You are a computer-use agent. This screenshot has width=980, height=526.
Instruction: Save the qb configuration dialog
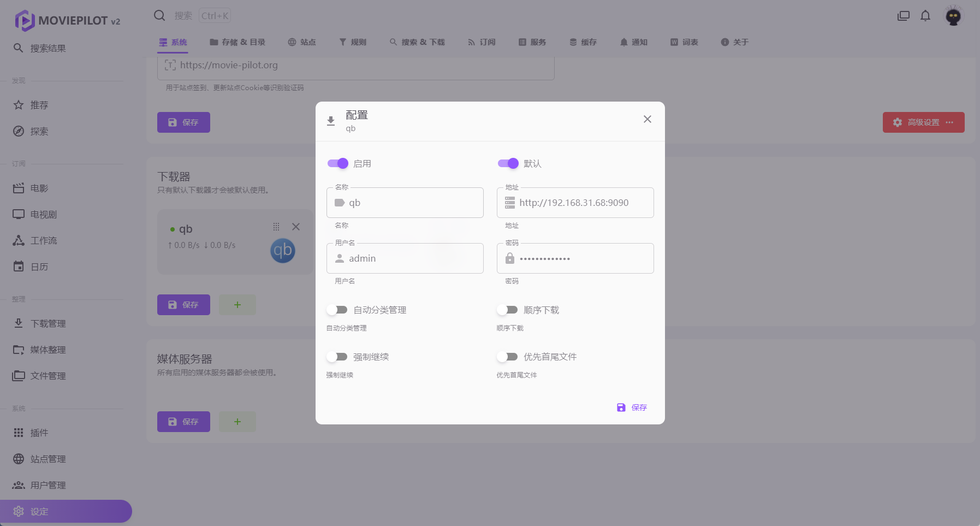pos(632,407)
